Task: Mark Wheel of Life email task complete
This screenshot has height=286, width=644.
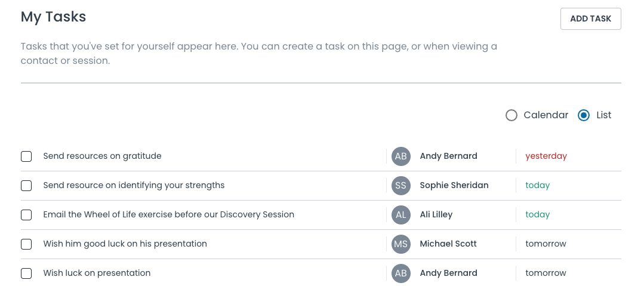Action: tap(26, 215)
